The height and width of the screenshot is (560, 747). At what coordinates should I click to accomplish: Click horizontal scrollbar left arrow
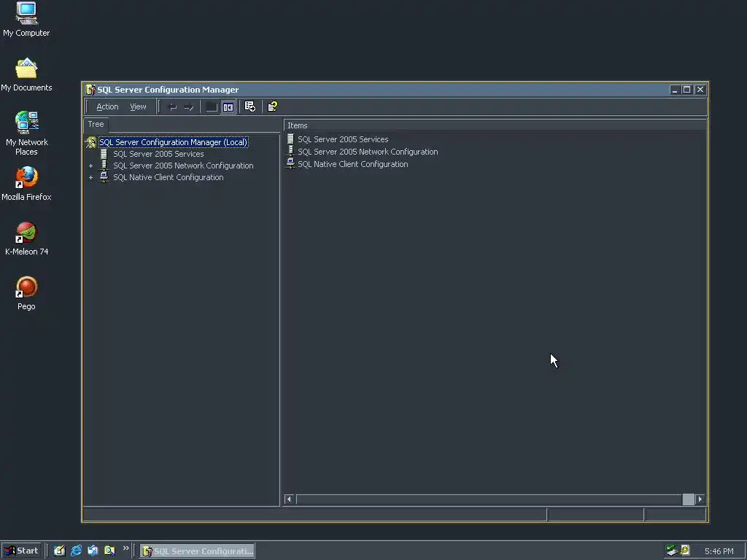[289, 499]
